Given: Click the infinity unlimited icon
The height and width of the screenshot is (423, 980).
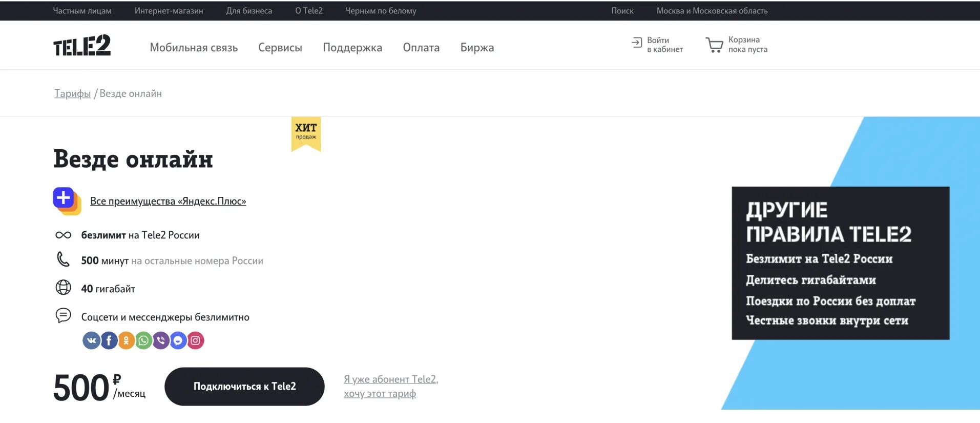Looking at the screenshot, I should [x=63, y=235].
